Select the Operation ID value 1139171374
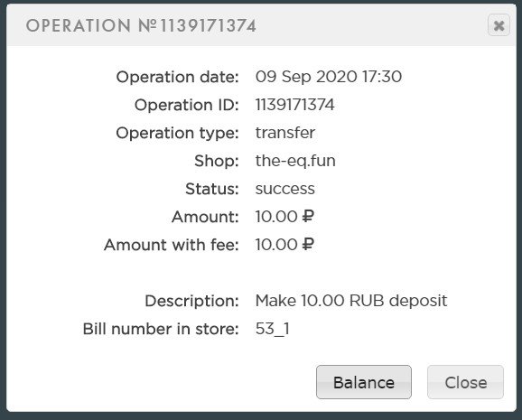This screenshot has height=420, width=522. (x=294, y=105)
